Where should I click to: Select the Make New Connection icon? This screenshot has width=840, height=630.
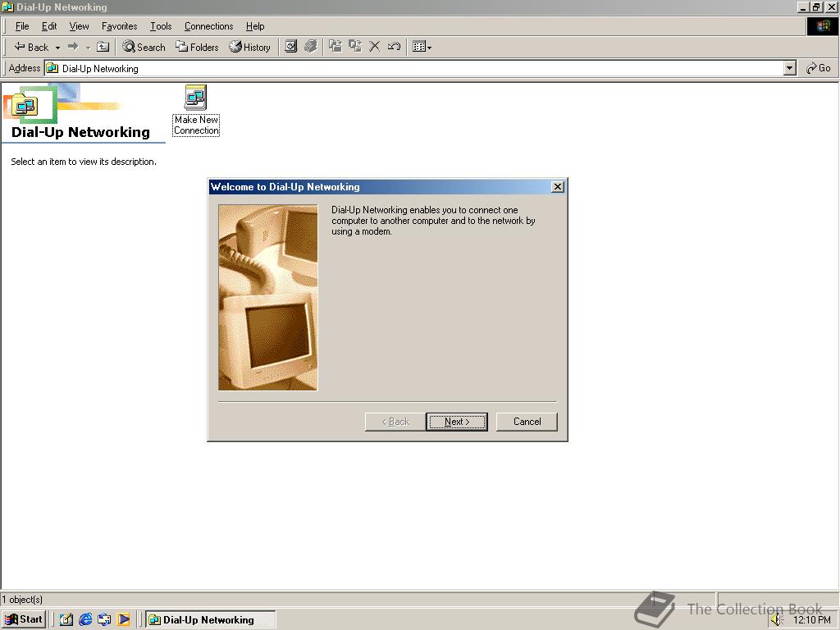click(x=196, y=111)
